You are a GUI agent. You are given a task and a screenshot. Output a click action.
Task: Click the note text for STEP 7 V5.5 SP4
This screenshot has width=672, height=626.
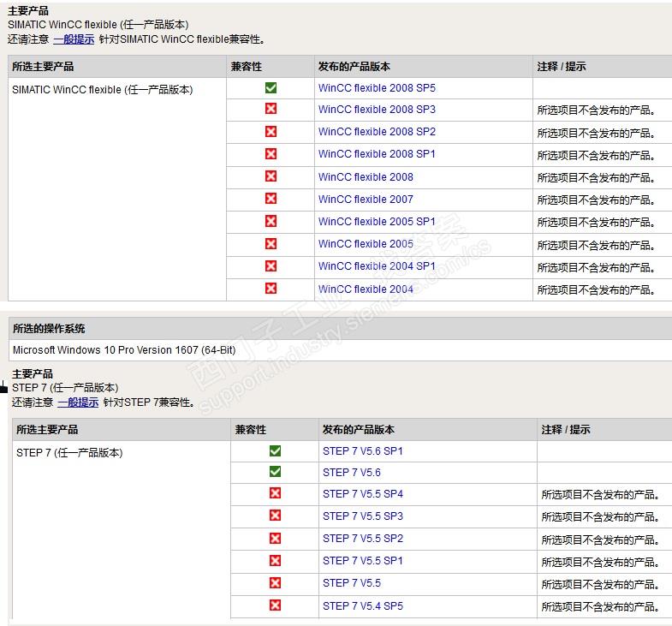(x=600, y=495)
